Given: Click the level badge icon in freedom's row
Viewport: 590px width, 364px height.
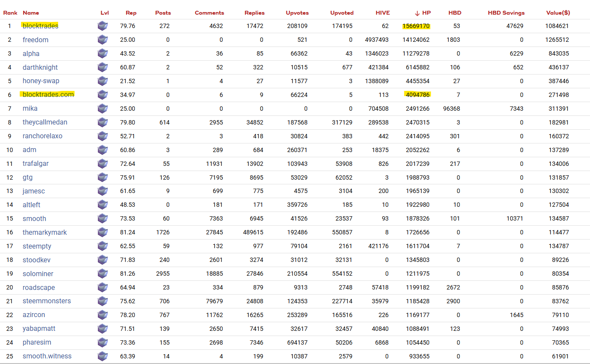Looking at the screenshot, I should coord(102,40).
